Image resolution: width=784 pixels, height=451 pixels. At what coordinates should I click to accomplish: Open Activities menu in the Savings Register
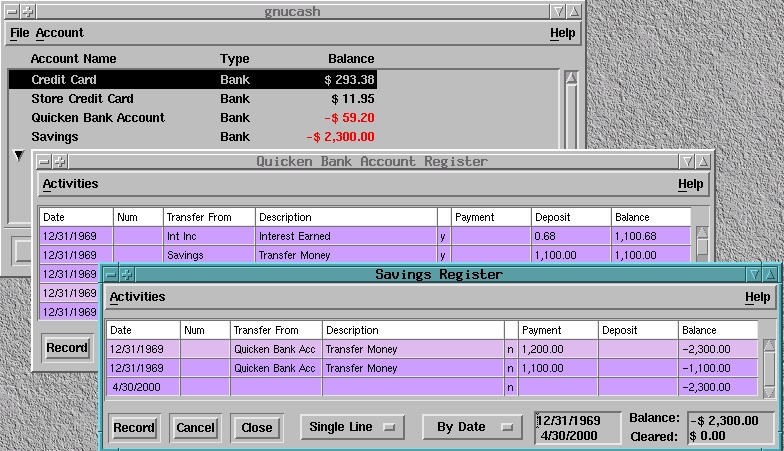(x=137, y=297)
